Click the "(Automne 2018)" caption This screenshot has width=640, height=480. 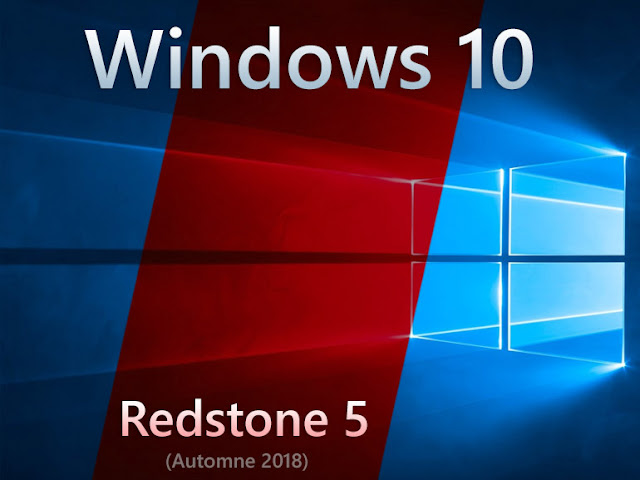point(237,461)
